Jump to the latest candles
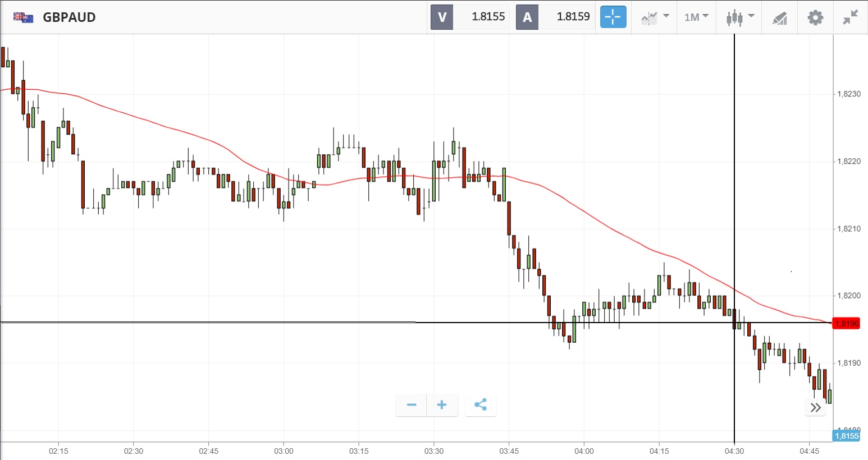868x460 pixels. pos(816,407)
